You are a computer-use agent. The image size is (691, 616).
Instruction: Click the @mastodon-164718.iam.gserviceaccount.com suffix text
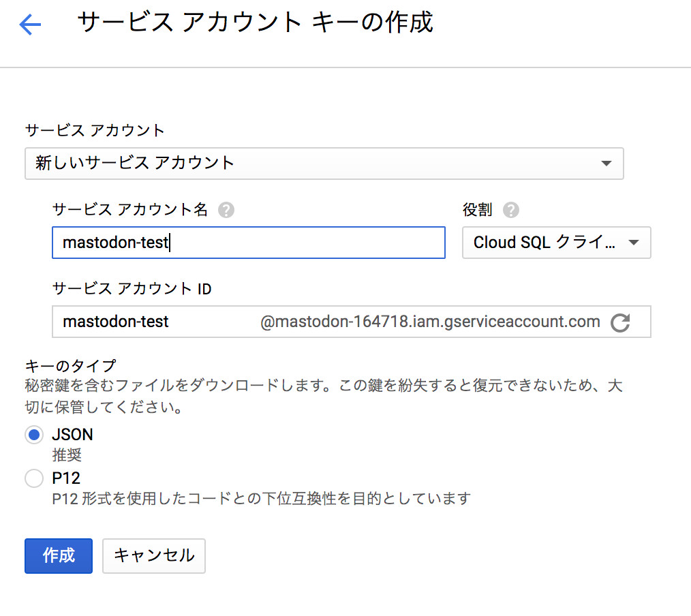[430, 322]
